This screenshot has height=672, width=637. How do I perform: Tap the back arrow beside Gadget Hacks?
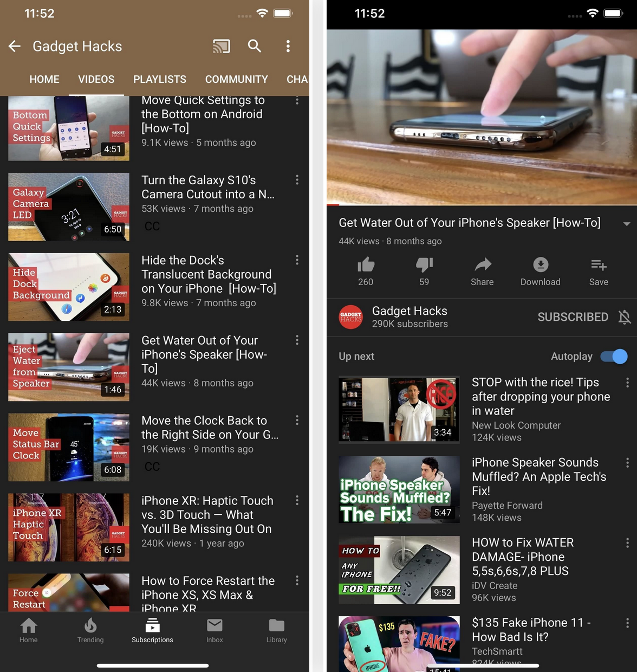[x=15, y=47]
